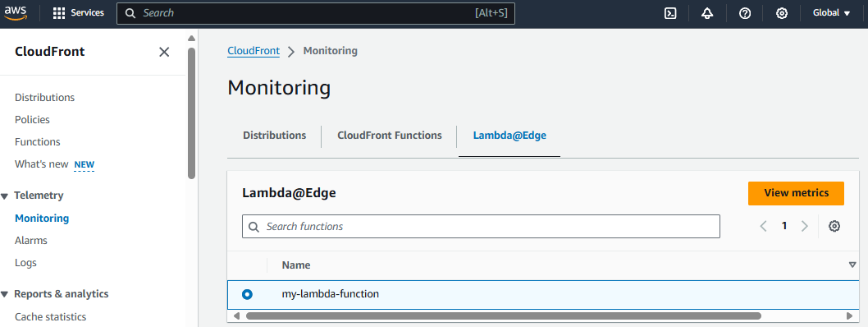
Task: Open the help question mark icon
Action: click(745, 13)
